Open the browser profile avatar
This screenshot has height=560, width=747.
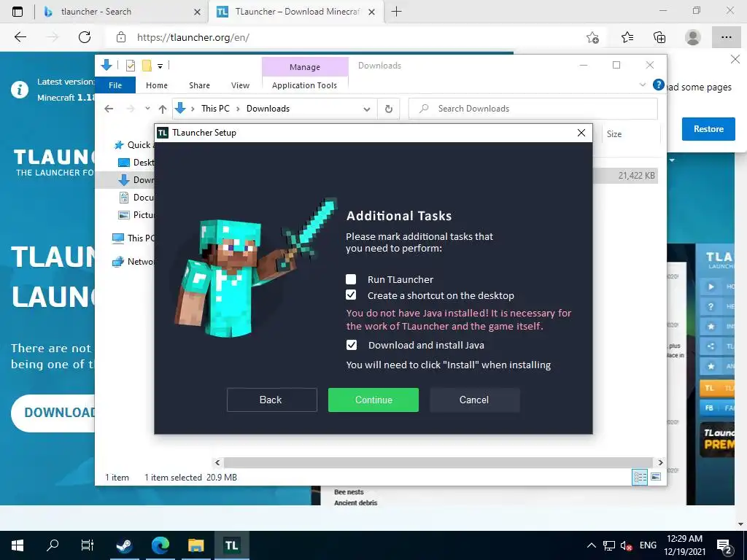pyautogui.click(x=692, y=37)
